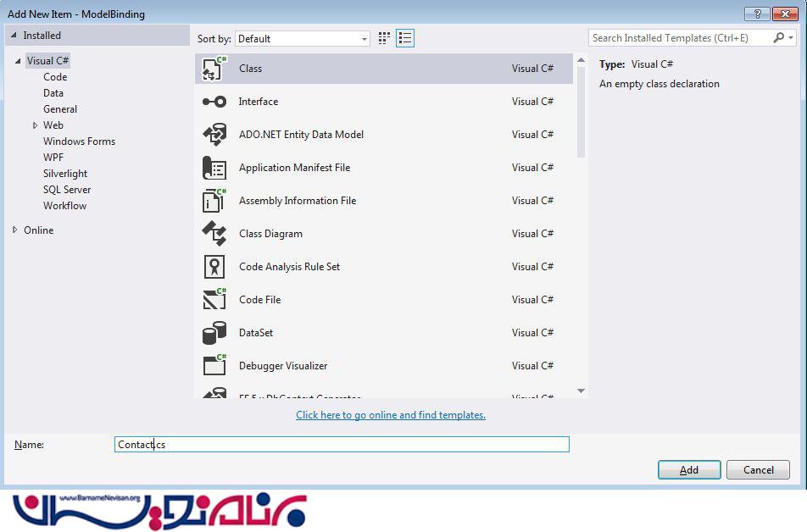Screen dimensions: 807x532
Task: Click the Name input field
Action: [342, 445]
